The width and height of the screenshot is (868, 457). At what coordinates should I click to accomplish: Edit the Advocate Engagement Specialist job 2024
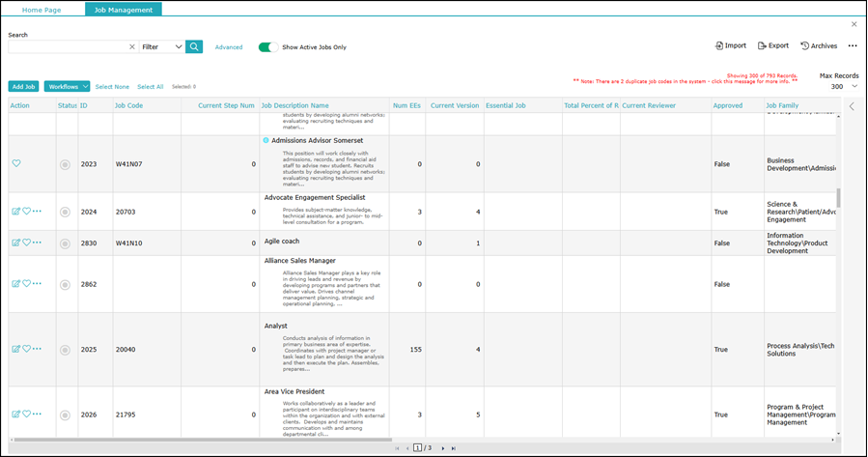tap(16, 211)
